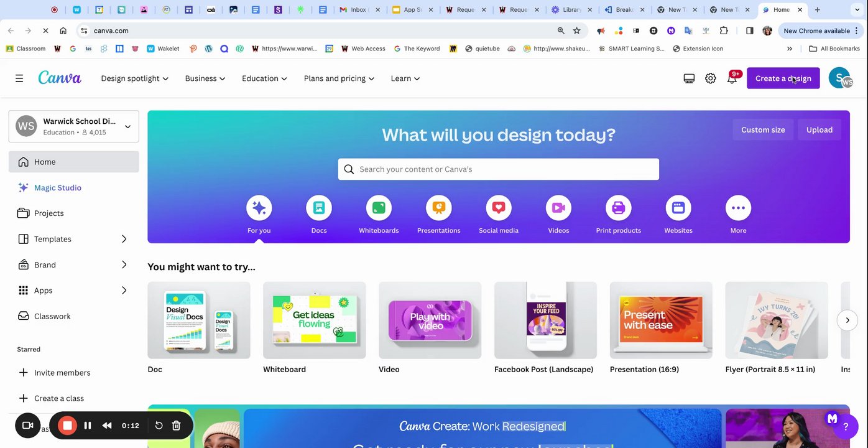Click the Canva logo
This screenshot has height=448, width=868.
60,78
